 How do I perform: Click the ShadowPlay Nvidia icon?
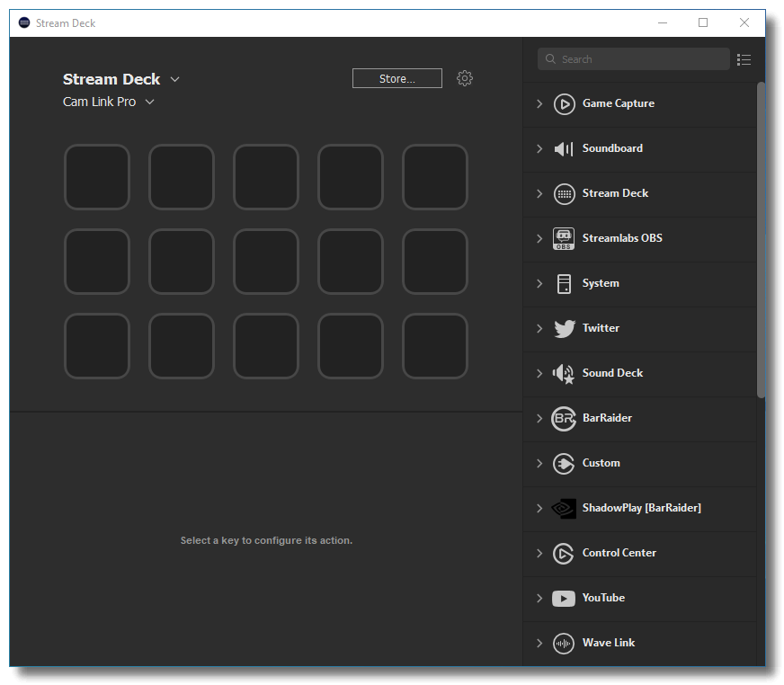click(564, 509)
